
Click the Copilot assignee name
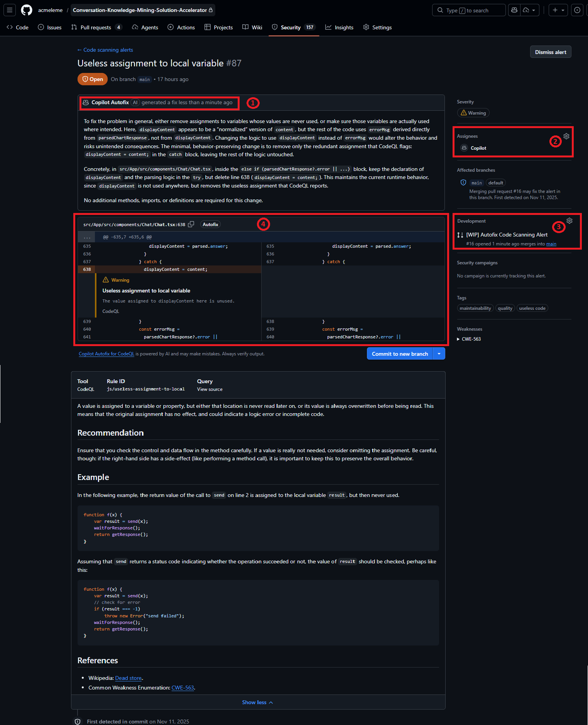tap(478, 148)
